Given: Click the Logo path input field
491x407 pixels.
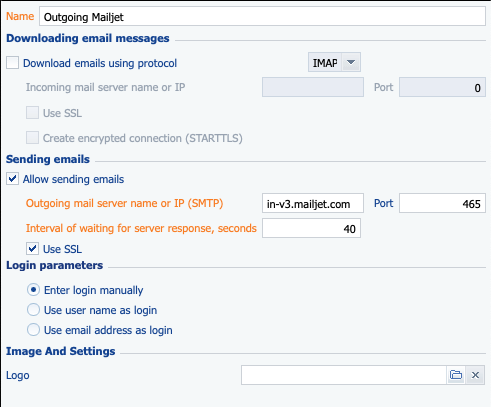Looking at the screenshot, I should tap(344, 375).
